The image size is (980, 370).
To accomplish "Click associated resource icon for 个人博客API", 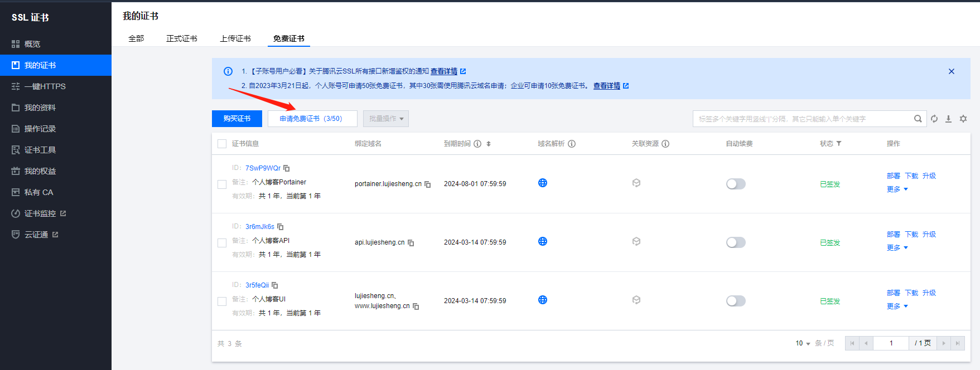I will pos(636,241).
